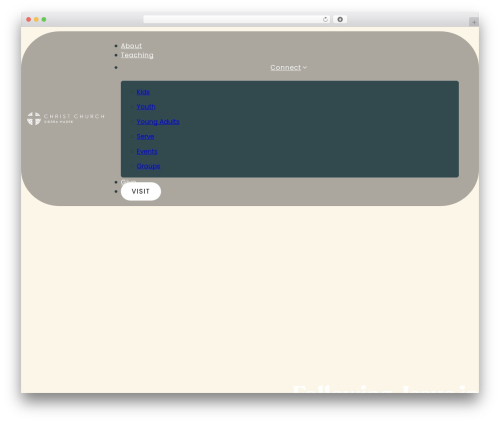Image resolution: width=500 pixels, height=423 pixels.
Task: Click the Christ Church logo
Action: coord(66,119)
